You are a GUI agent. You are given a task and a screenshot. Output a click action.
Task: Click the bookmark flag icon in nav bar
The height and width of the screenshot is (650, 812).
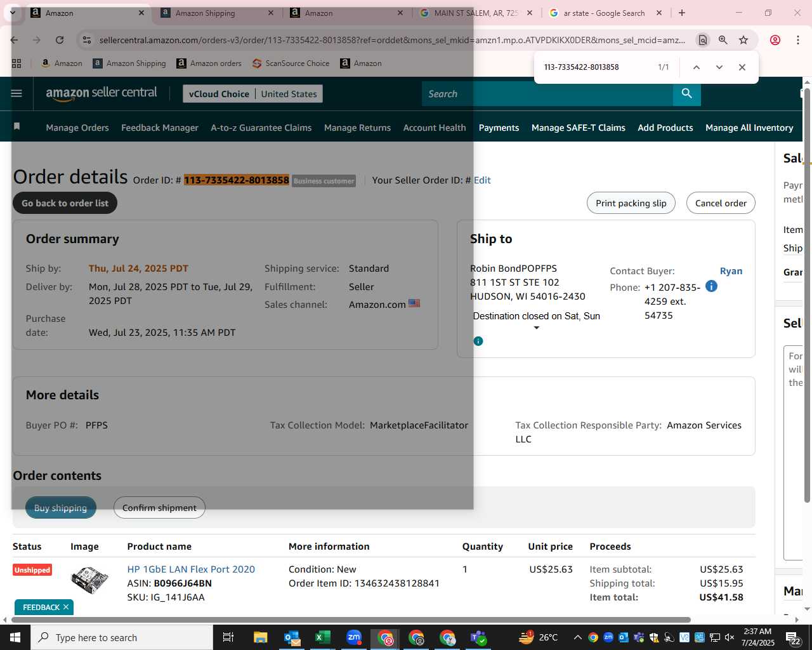[17, 127]
